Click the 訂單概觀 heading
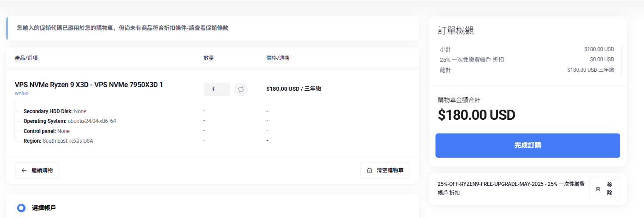This screenshot has height=218, width=644. pos(456,31)
